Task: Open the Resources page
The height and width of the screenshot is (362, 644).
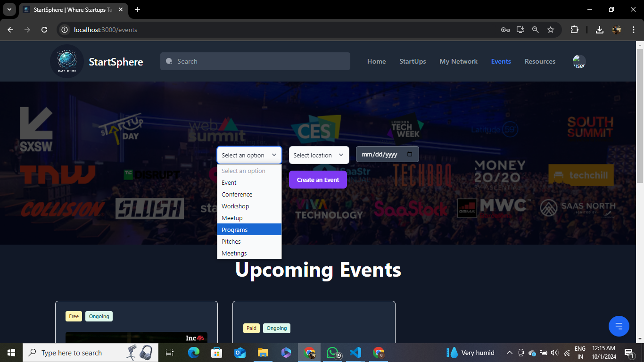Action: [540, 61]
